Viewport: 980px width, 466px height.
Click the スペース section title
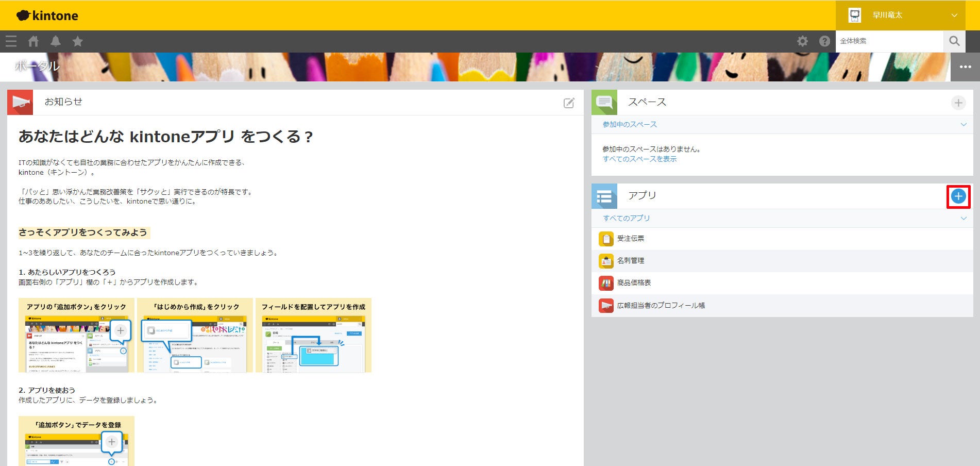click(x=647, y=102)
